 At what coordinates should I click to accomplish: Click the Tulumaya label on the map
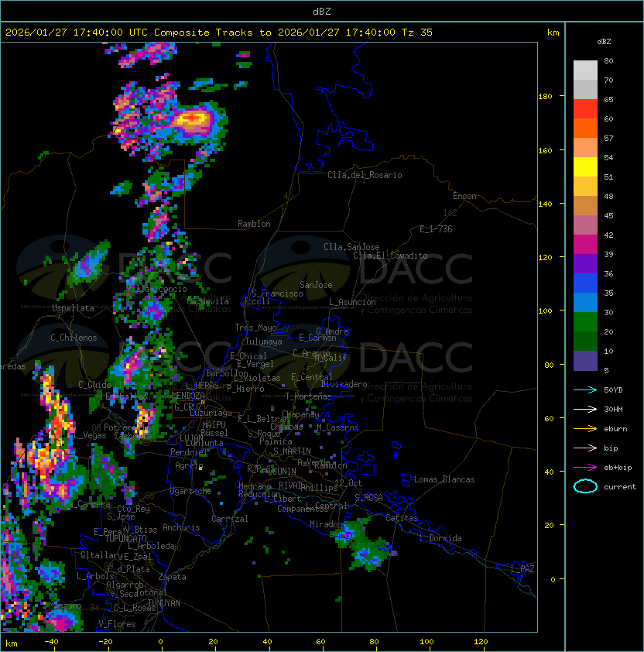(x=264, y=341)
